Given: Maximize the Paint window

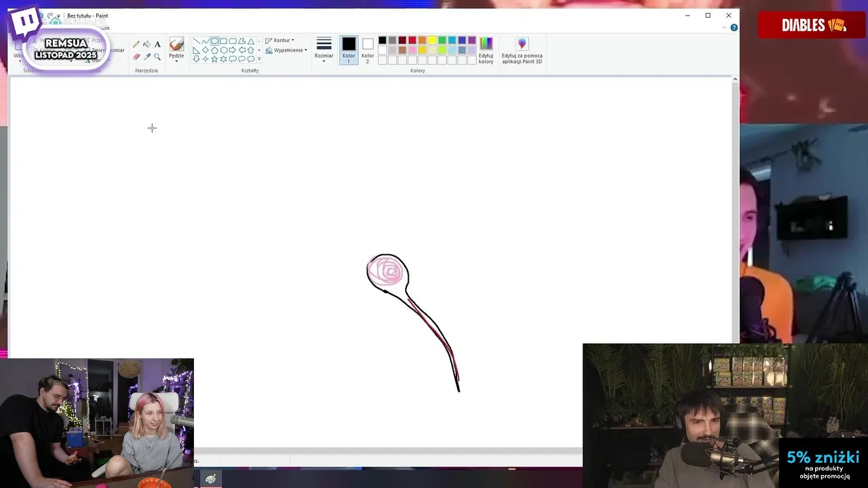Looking at the screenshot, I should pos(708,16).
